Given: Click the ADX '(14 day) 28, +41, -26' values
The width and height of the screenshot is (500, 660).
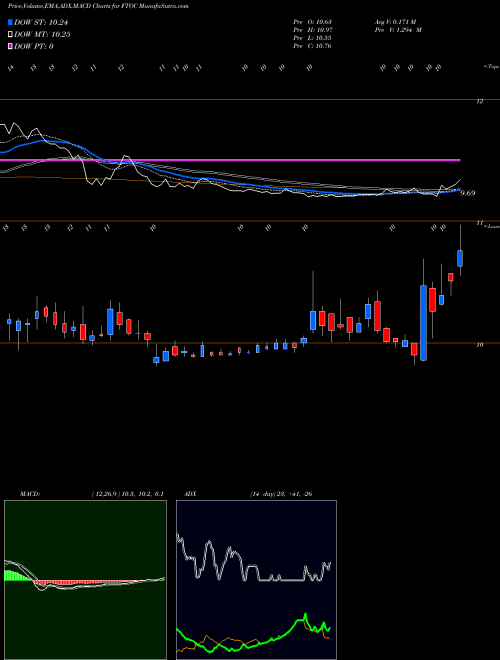Looking at the screenshot, I should 281,494.
